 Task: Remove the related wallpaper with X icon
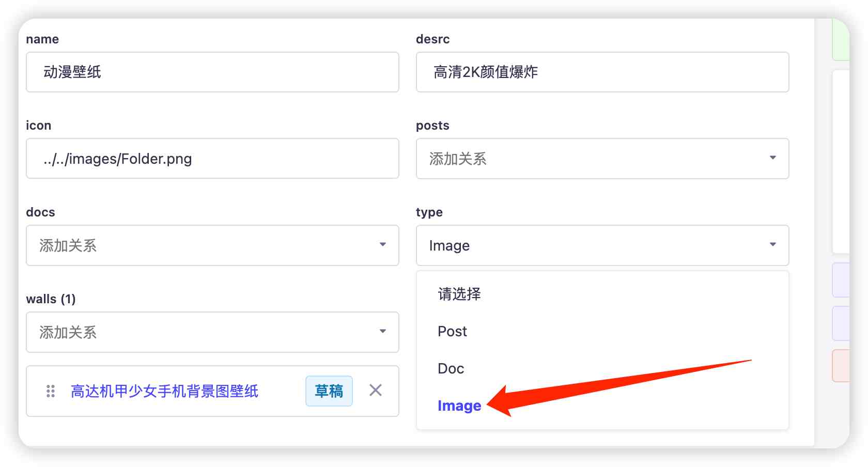(376, 391)
